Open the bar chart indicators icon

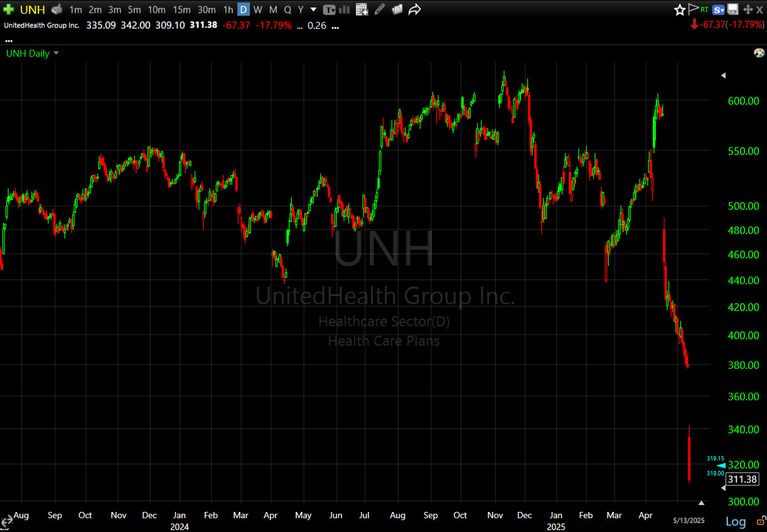point(345,9)
